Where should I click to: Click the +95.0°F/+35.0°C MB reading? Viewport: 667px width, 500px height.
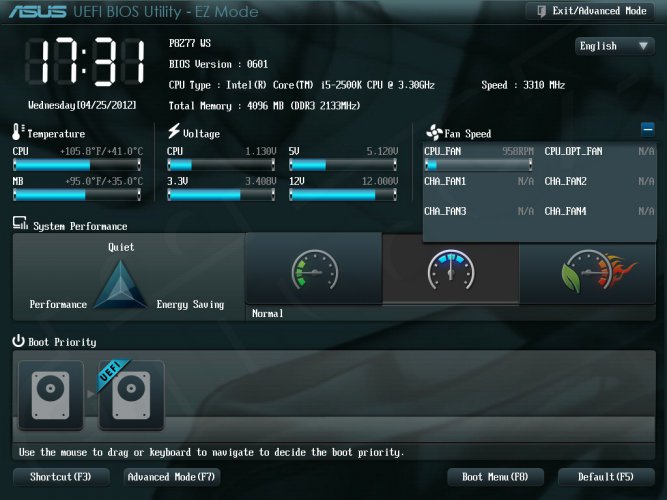tap(104, 181)
